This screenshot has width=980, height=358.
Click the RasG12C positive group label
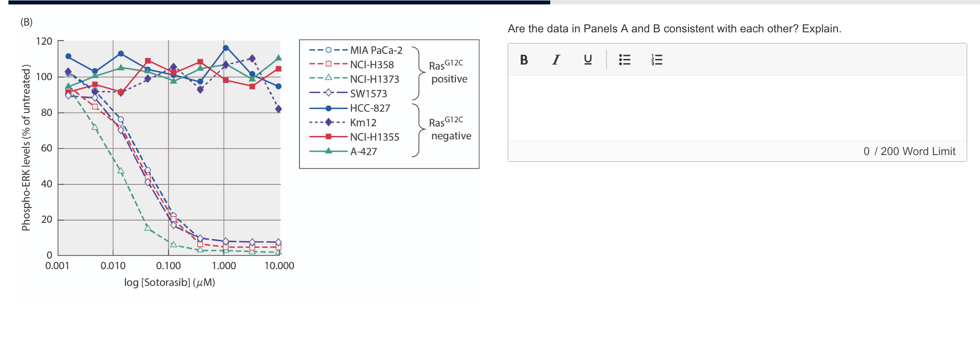pos(448,72)
